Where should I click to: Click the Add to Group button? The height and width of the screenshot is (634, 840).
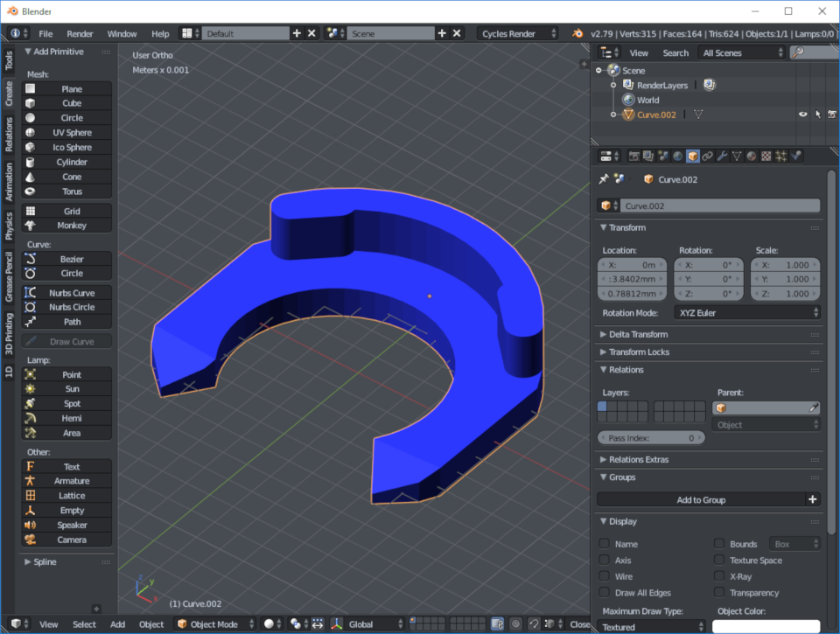pos(701,500)
